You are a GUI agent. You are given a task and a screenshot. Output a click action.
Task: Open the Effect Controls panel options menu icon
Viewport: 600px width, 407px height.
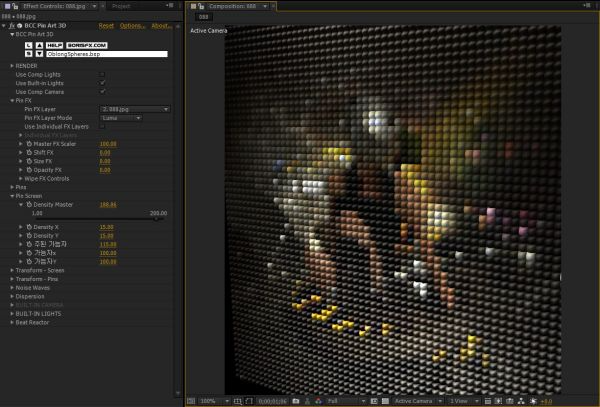pyautogui.click(x=170, y=5)
